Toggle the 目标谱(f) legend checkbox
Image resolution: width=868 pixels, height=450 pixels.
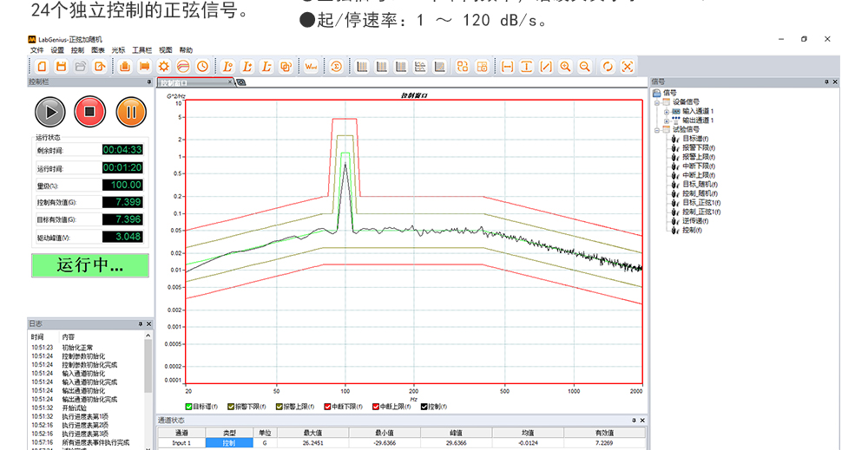[189, 406]
